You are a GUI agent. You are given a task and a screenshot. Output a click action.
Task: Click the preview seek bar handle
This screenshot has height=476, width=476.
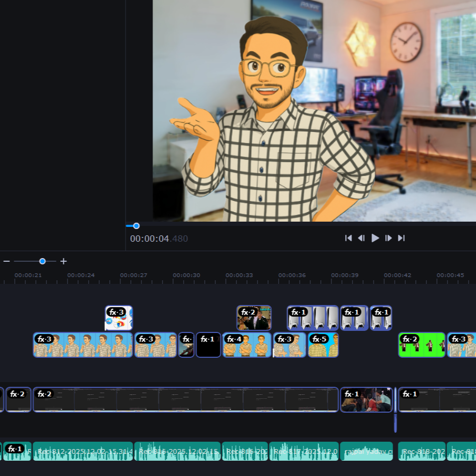pos(136,226)
